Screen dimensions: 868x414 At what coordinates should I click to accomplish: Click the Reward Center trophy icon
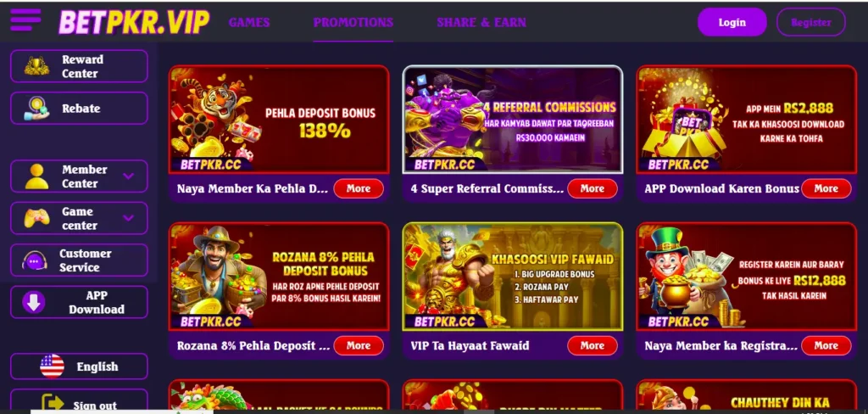click(36, 66)
